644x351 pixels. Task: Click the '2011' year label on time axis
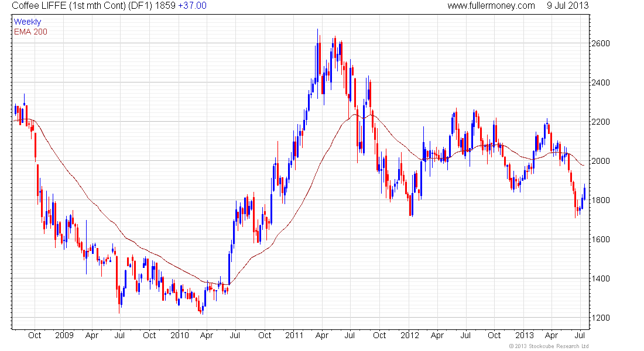(x=294, y=335)
